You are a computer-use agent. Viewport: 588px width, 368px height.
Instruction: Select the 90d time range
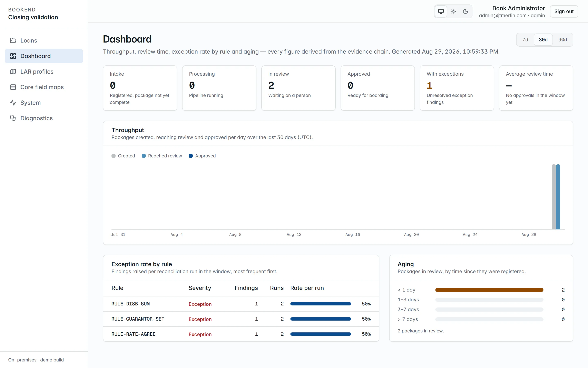click(x=562, y=40)
